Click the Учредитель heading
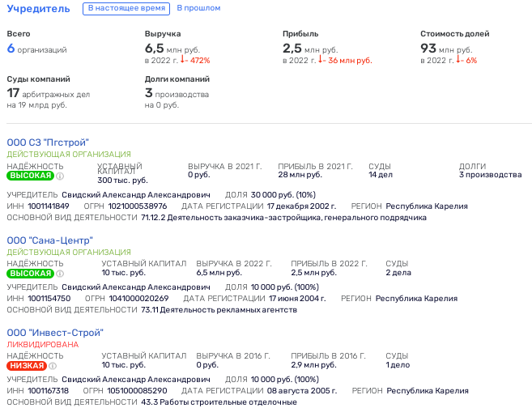The height and width of the screenshot is (408, 532). pyautogui.click(x=38, y=8)
